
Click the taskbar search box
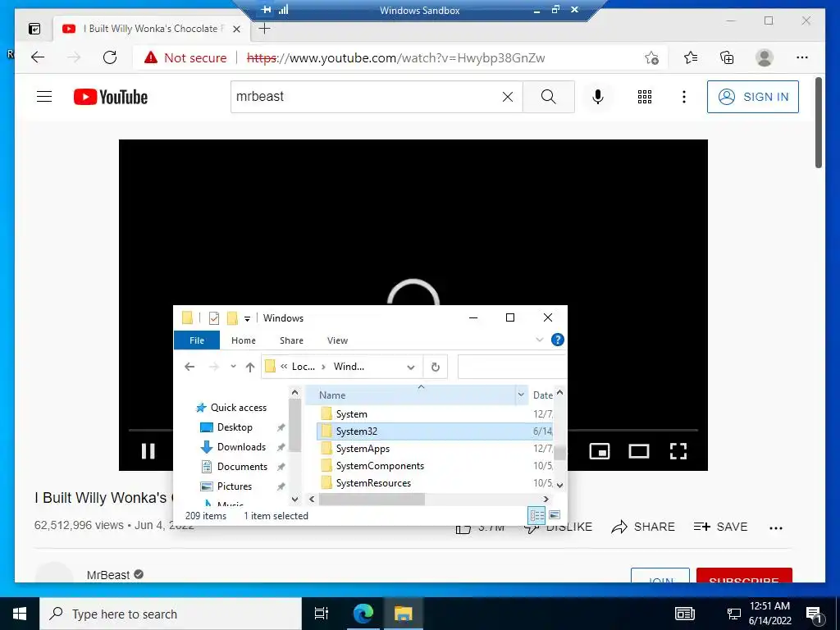click(171, 614)
